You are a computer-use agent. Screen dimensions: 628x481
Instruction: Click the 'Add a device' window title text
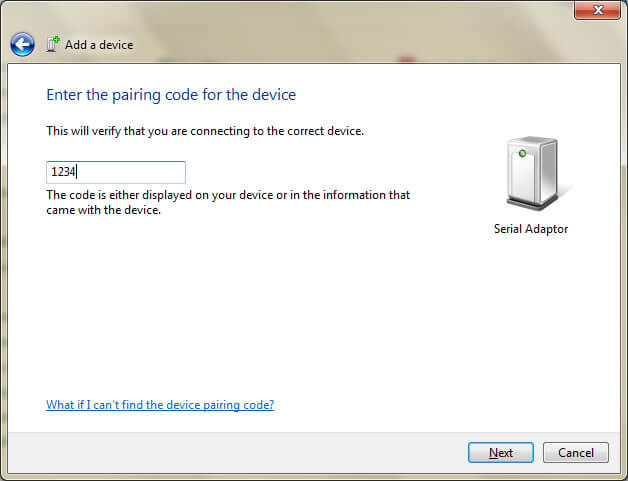click(x=99, y=45)
